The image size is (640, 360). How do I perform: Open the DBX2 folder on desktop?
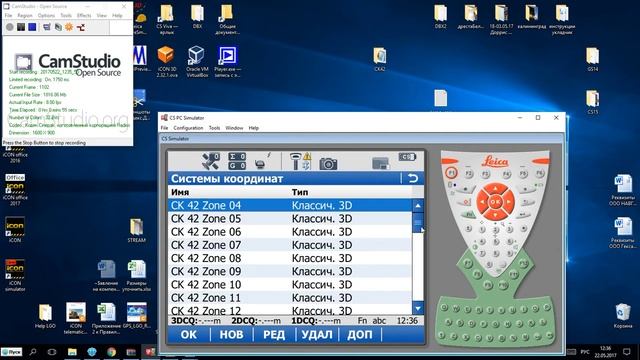pyautogui.click(x=441, y=17)
